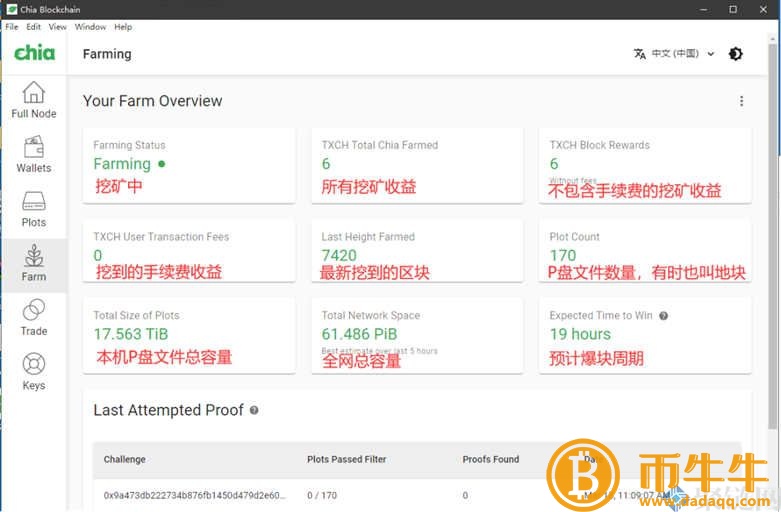Open Farm Overview three-dot menu
The width and height of the screenshot is (781, 512).
point(742,101)
